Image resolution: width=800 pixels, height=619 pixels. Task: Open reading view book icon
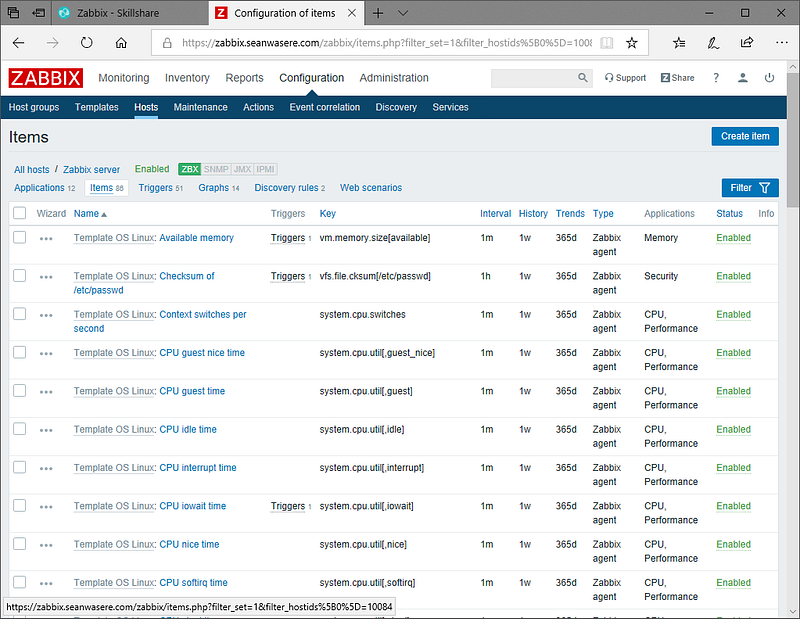click(x=607, y=43)
